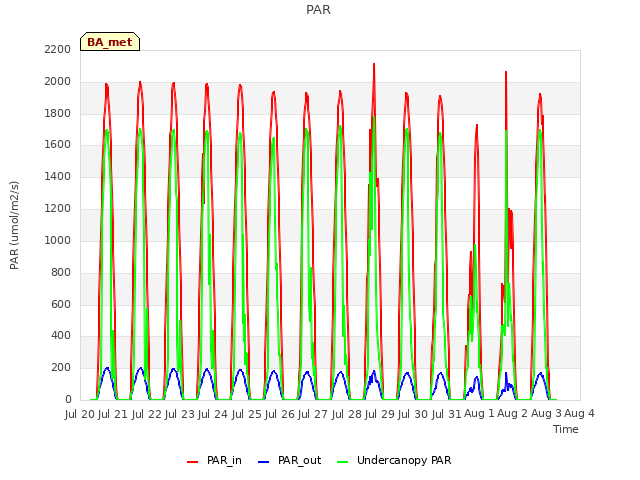The image size is (640, 480).
Task: Click the 1600 y-axis tick label
Action: click(x=58, y=145)
